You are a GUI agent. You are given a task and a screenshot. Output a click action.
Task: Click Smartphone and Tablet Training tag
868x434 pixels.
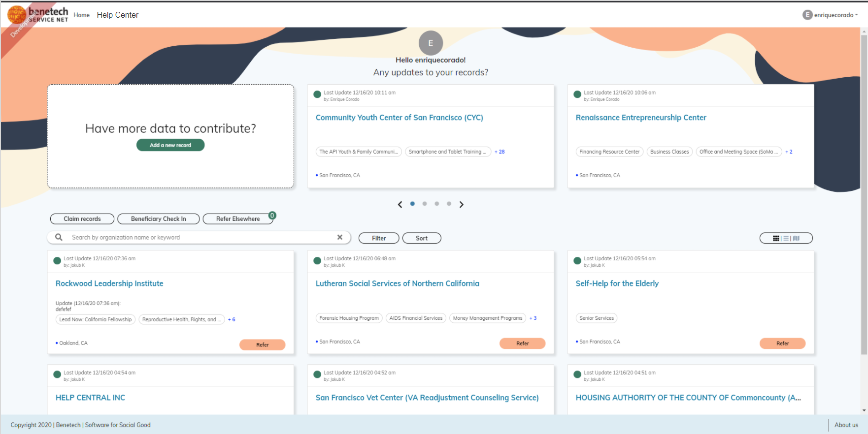coord(448,152)
